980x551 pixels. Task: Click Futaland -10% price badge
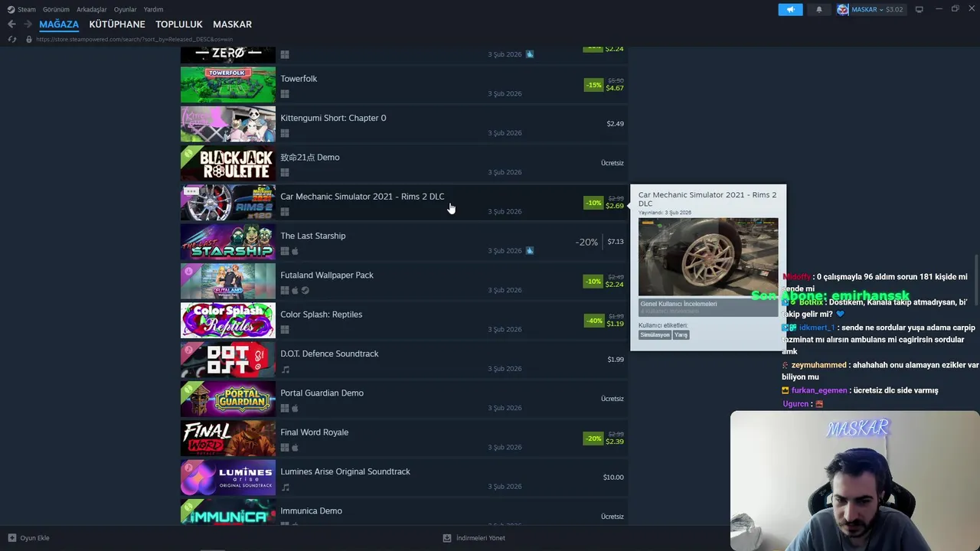point(593,282)
